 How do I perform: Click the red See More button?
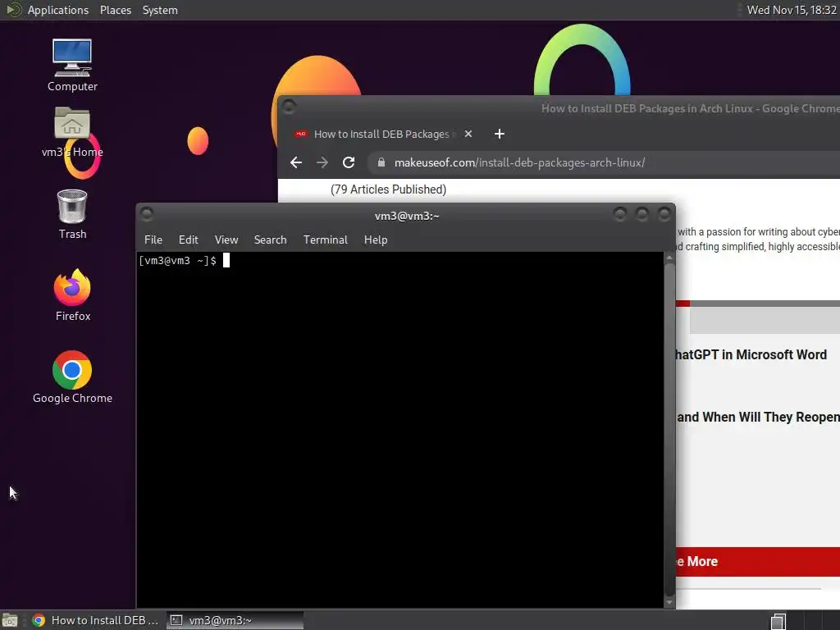pos(757,561)
